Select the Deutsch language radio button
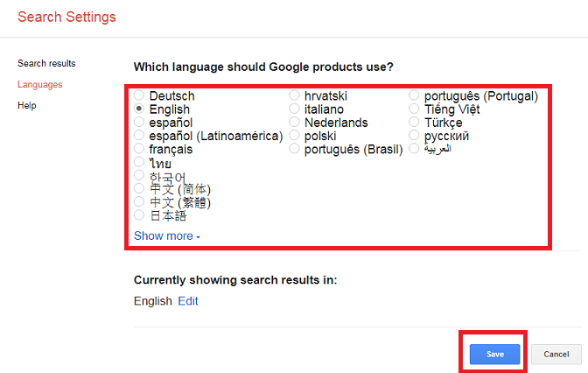Viewport: 588px width, 373px height. (x=139, y=95)
